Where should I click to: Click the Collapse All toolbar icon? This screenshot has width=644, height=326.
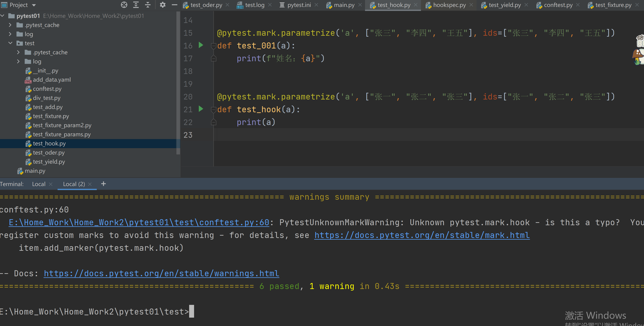(x=148, y=5)
